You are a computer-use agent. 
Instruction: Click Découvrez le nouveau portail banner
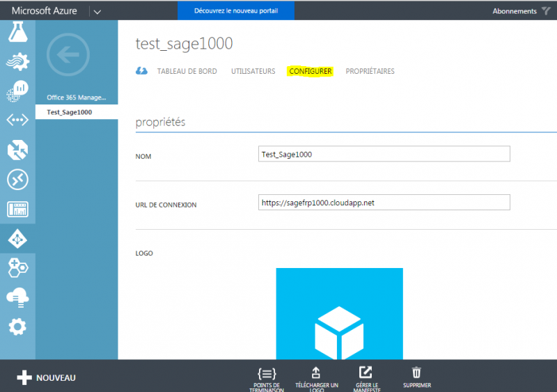click(x=236, y=10)
